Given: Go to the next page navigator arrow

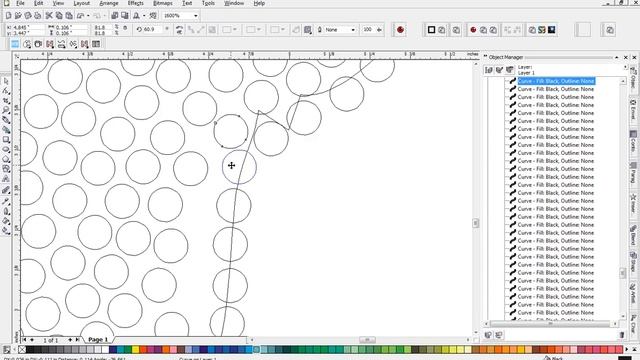Looking at the screenshot, I should 70,340.
